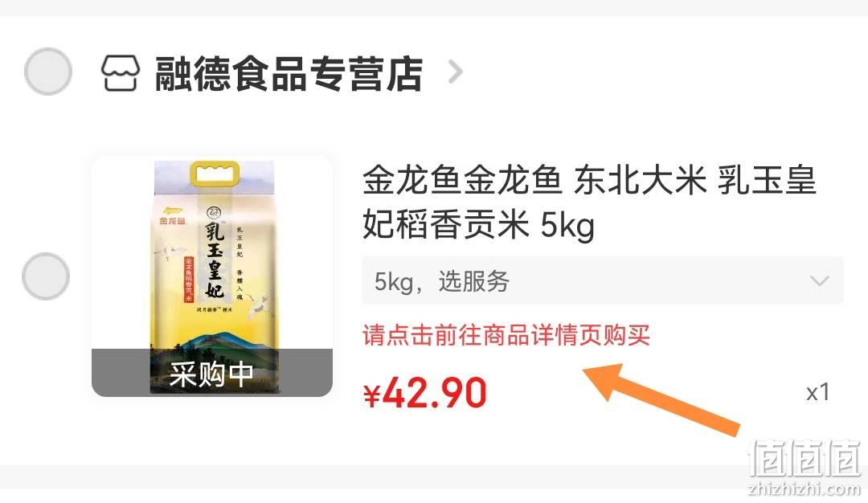Tap the chevron next to store name
This screenshot has height=503, width=868.
point(455,72)
